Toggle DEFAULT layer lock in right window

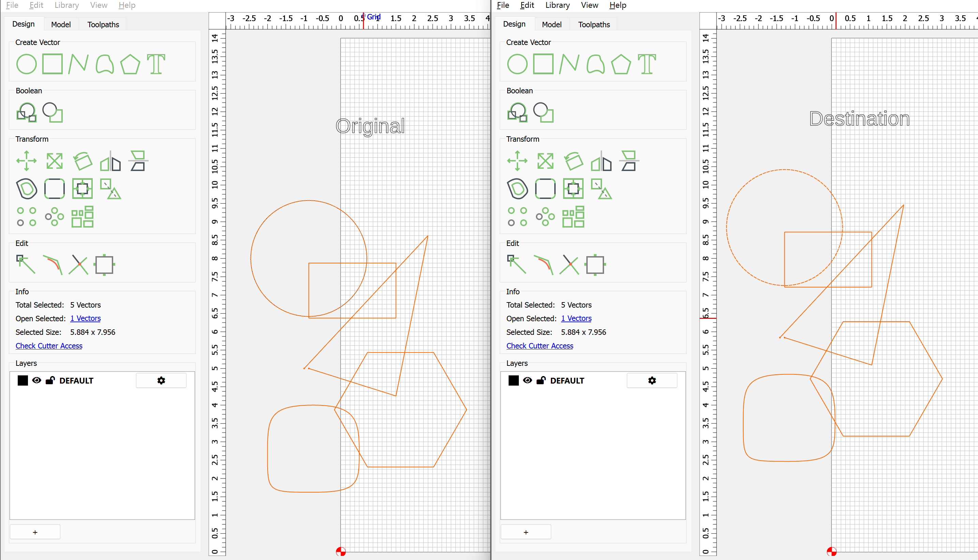pos(541,380)
